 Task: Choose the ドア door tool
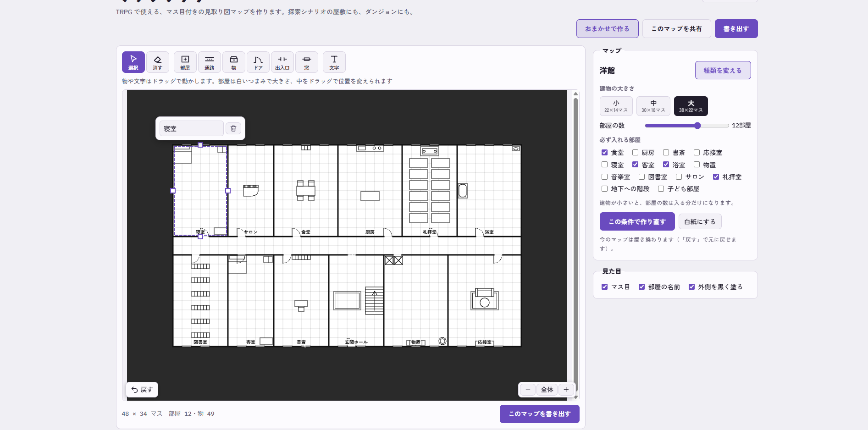tap(258, 62)
